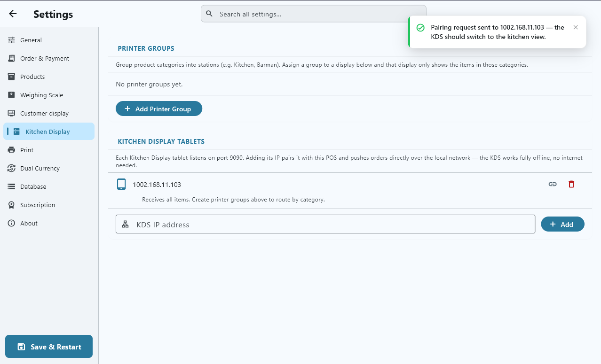
Task: Open Customer display settings
Action: tap(49, 113)
